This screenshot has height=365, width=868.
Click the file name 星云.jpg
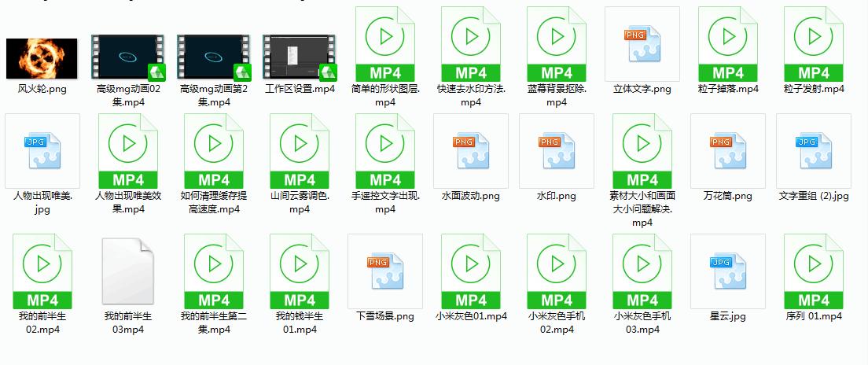(728, 317)
